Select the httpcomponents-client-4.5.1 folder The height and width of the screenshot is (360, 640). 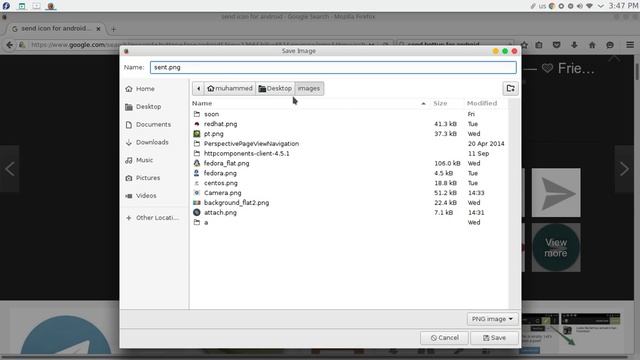(x=350, y=153)
